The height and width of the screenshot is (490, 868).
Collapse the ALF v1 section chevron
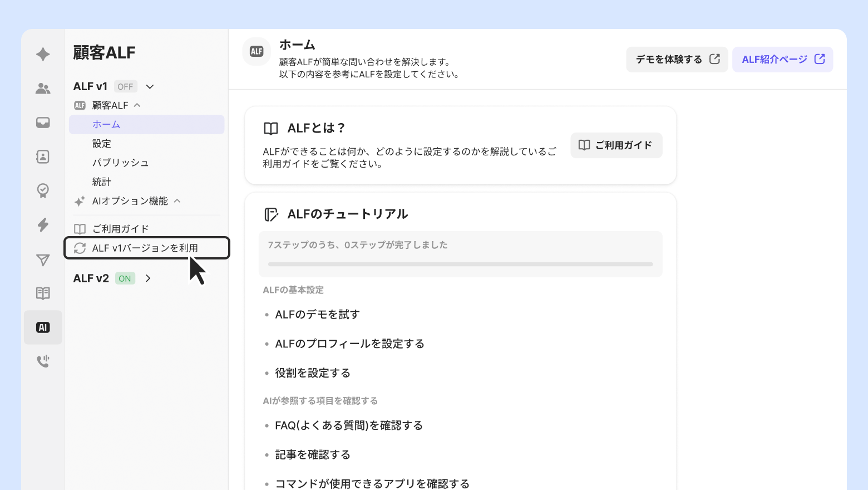150,87
